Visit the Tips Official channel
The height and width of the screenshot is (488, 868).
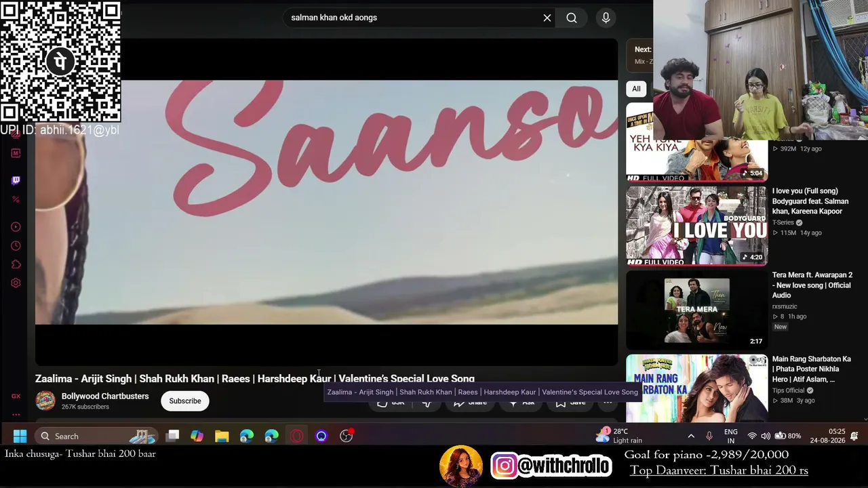click(x=788, y=390)
